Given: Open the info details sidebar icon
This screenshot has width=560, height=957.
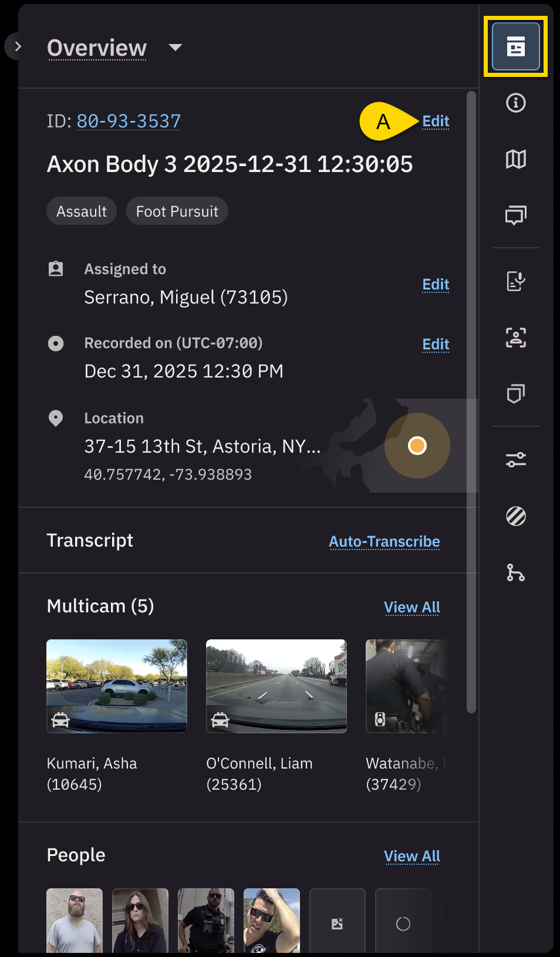Looking at the screenshot, I should [515, 103].
